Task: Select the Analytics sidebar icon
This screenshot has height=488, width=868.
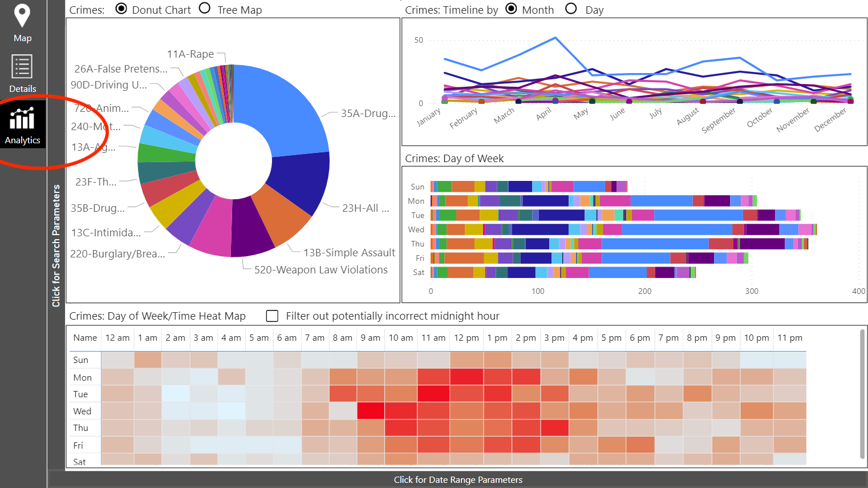Action: (x=23, y=123)
